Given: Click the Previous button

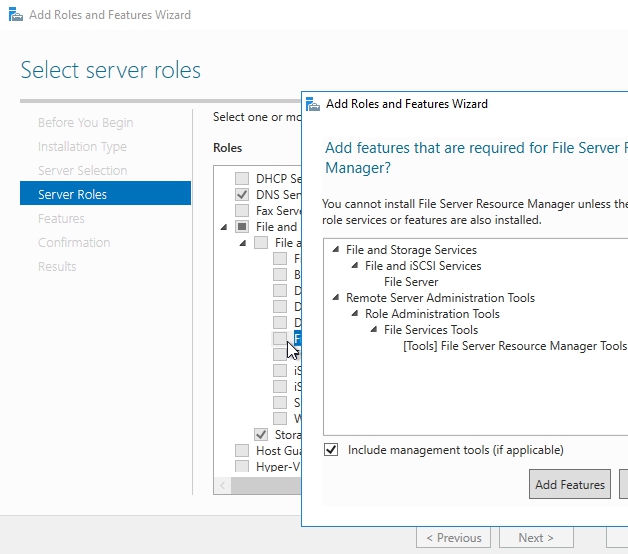Looking at the screenshot, I should [x=453, y=537].
